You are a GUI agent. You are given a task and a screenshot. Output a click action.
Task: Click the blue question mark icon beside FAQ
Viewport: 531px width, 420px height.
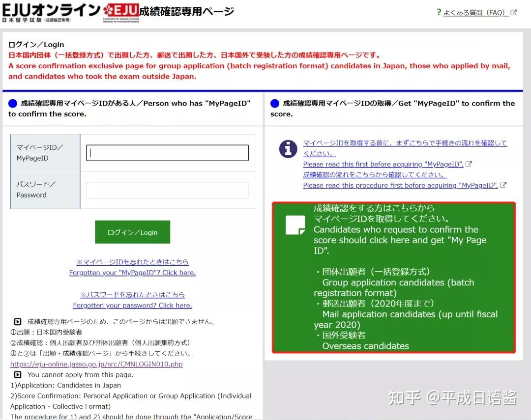click(438, 12)
